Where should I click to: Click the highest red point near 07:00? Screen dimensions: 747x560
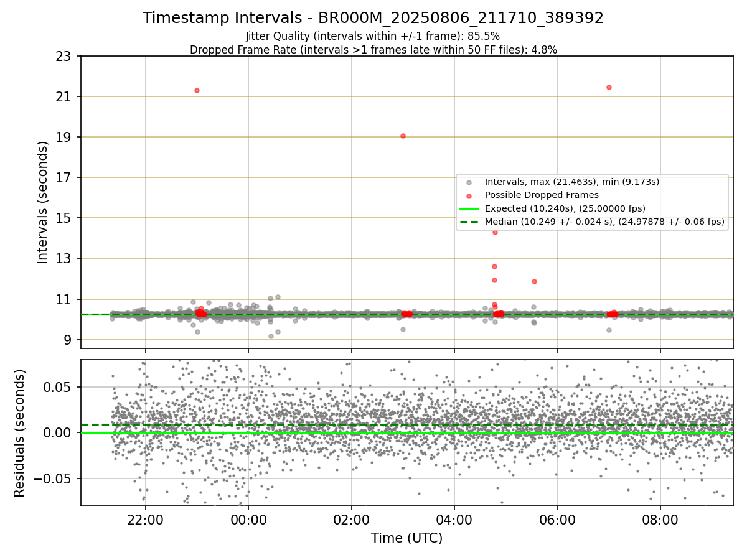click(609, 87)
